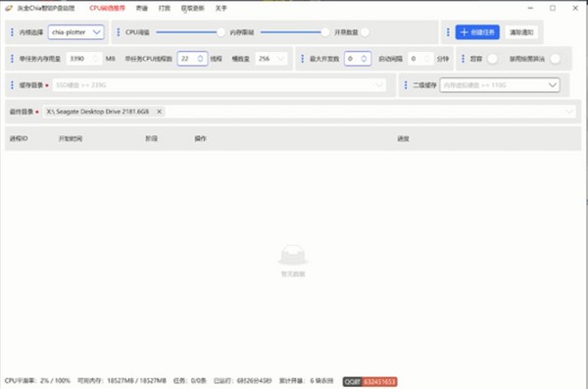Viewport: 588px width, 389px height.
Task: Open the 打赏 menu item
Action: click(165, 8)
